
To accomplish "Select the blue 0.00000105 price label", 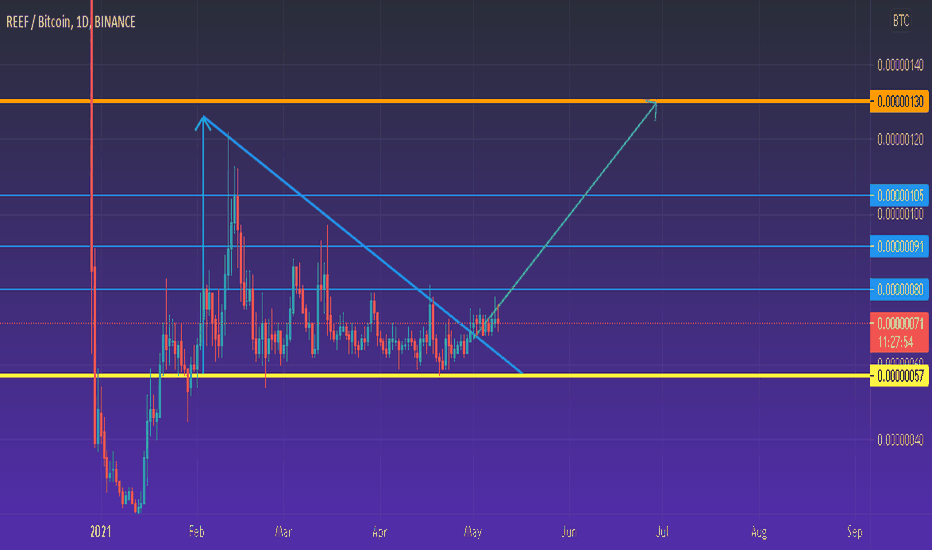I will 899,195.
